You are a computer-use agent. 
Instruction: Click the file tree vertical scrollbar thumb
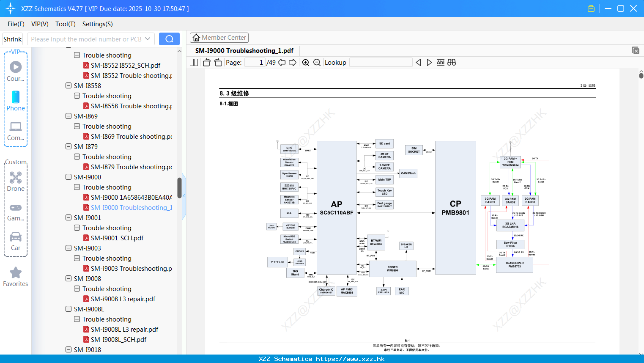(179, 188)
